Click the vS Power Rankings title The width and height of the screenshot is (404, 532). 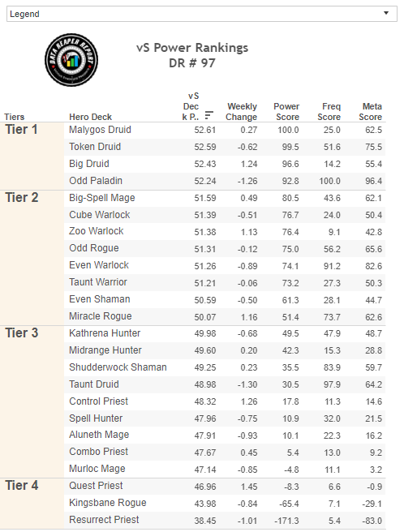coord(192,48)
